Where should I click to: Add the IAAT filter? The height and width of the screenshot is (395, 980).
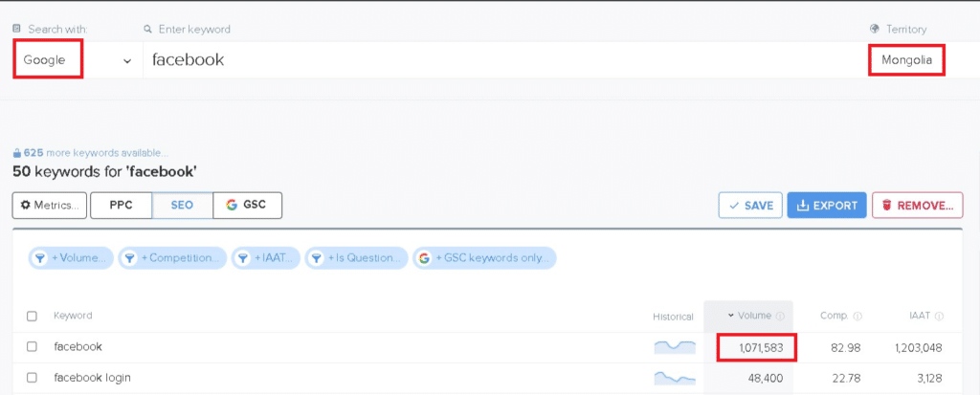[266, 258]
